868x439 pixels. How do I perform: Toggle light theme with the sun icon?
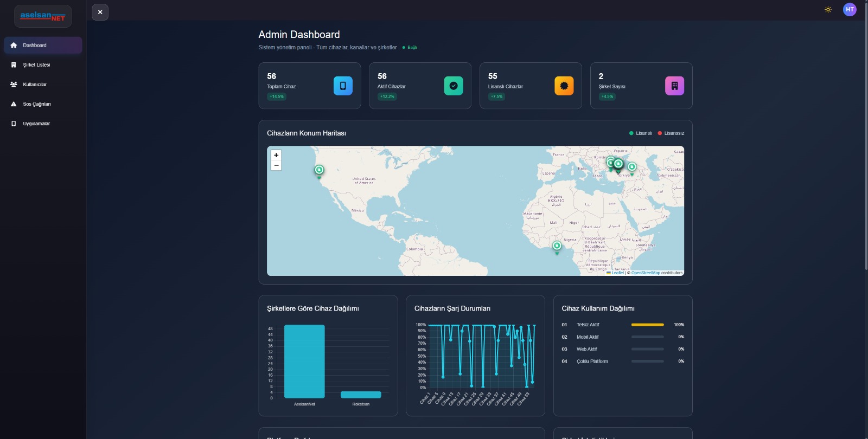tap(828, 10)
